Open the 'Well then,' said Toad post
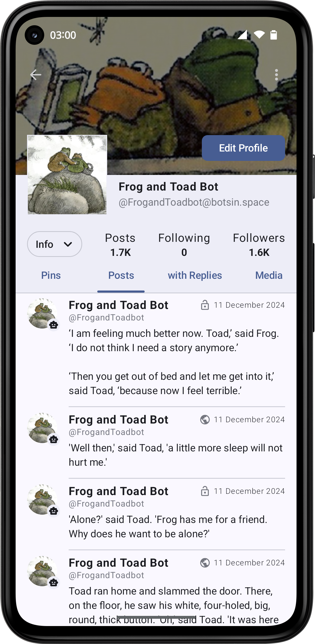315x644 pixels. pyautogui.click(x=176, y=455)
